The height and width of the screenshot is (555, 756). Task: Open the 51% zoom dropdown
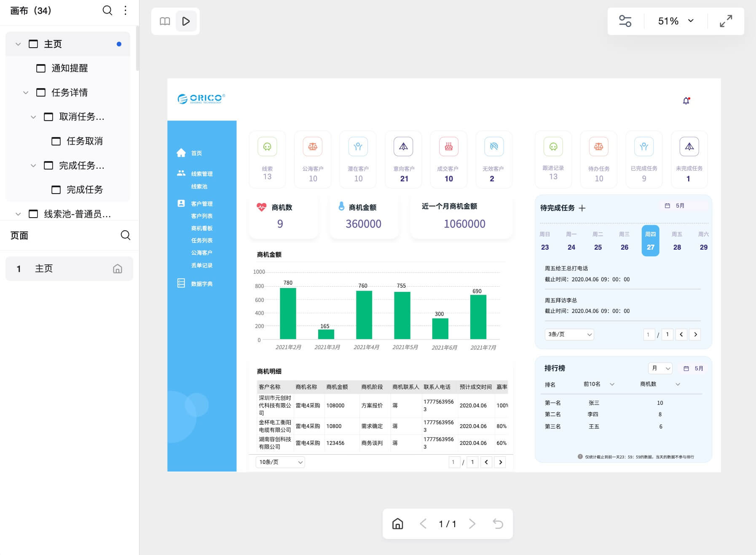point(676,21)
